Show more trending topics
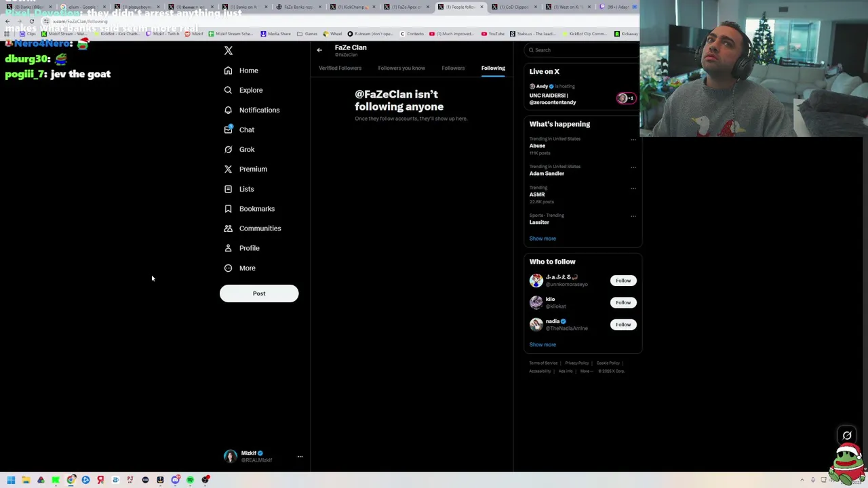 tap(542, 239)
